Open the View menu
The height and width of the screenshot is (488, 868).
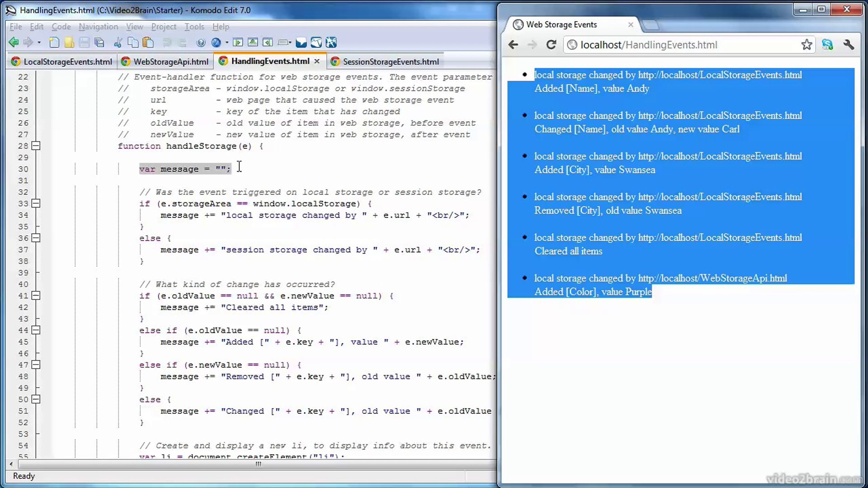[134, 27]
